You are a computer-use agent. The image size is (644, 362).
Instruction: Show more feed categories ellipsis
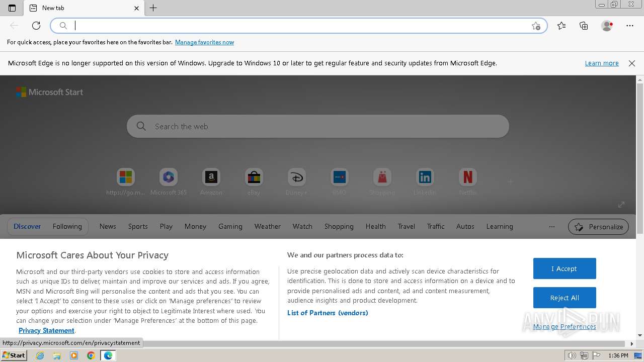[x=552, y=227]
